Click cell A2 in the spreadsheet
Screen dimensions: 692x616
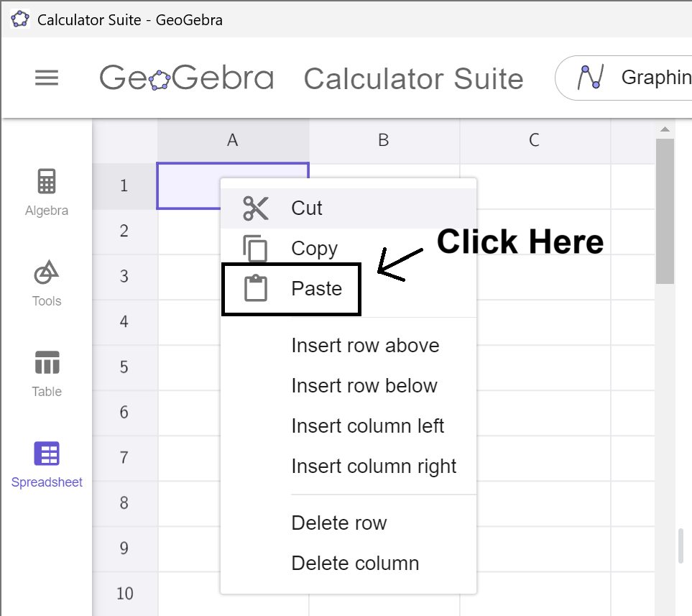coord(189,232)
